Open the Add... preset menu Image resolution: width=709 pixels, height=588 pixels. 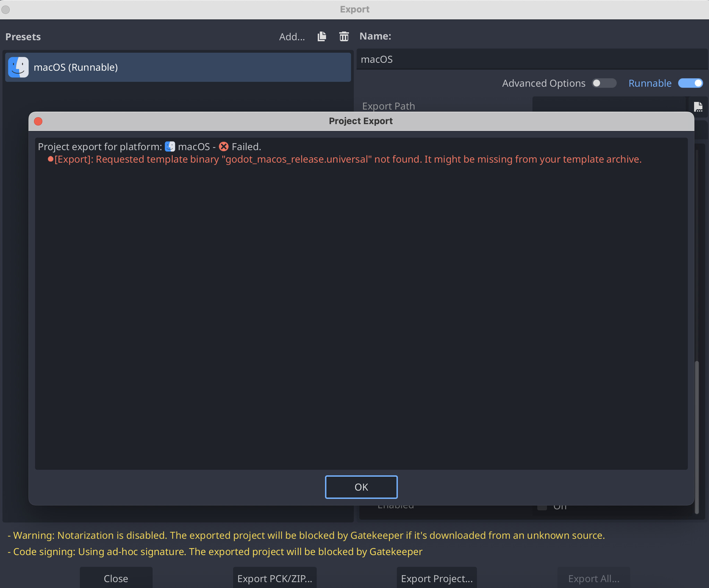pyautogui.click(x=292, y=37)
